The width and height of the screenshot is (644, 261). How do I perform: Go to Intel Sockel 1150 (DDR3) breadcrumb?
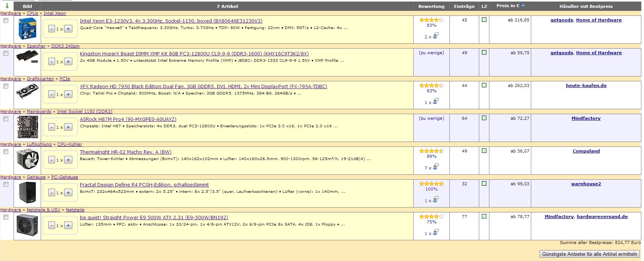tap(84, 111)
